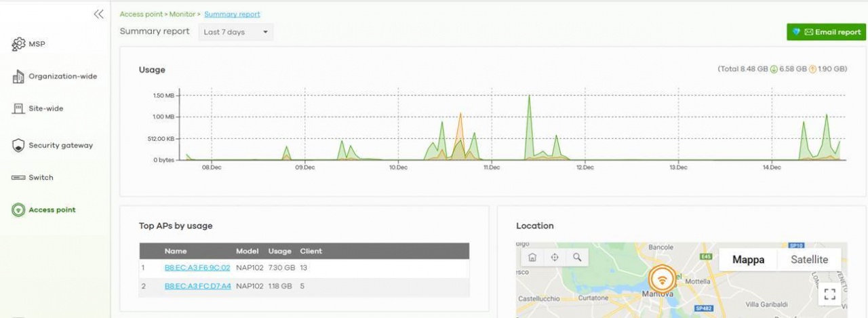Click the map recenter crosshair icon

point(555,258)
